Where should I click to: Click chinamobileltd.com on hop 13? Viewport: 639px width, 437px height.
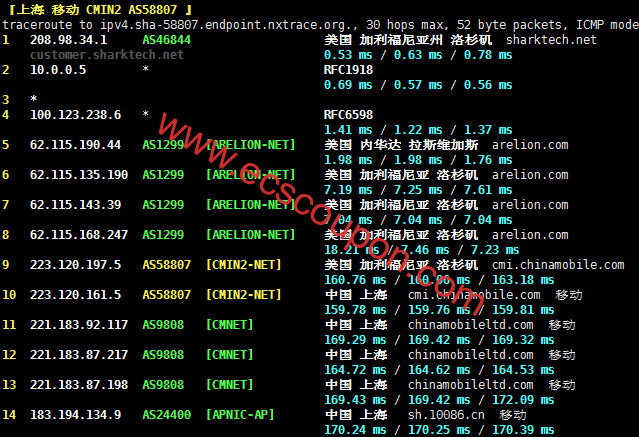(x=471, y=385)
